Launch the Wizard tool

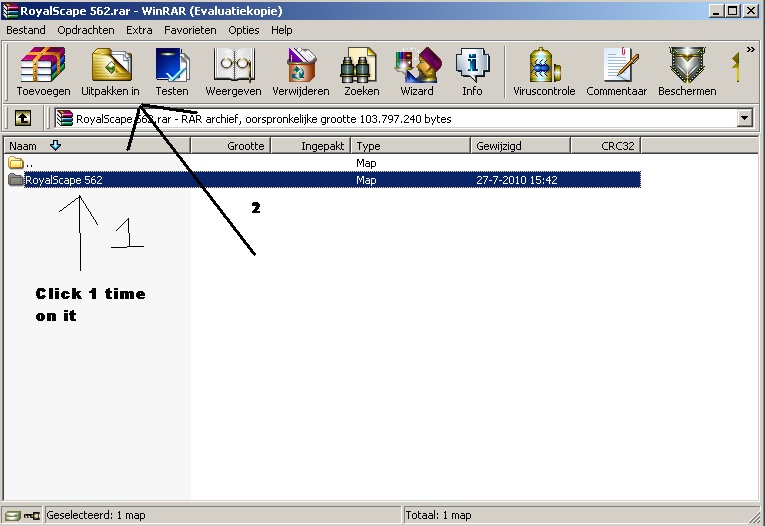pos(417,72)
